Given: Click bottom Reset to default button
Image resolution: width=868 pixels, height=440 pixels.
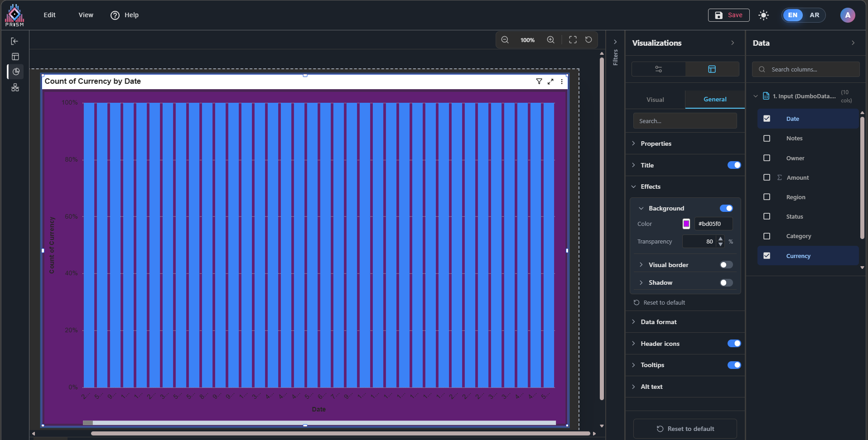Looking at the screenshot, I should click(685, 429).
